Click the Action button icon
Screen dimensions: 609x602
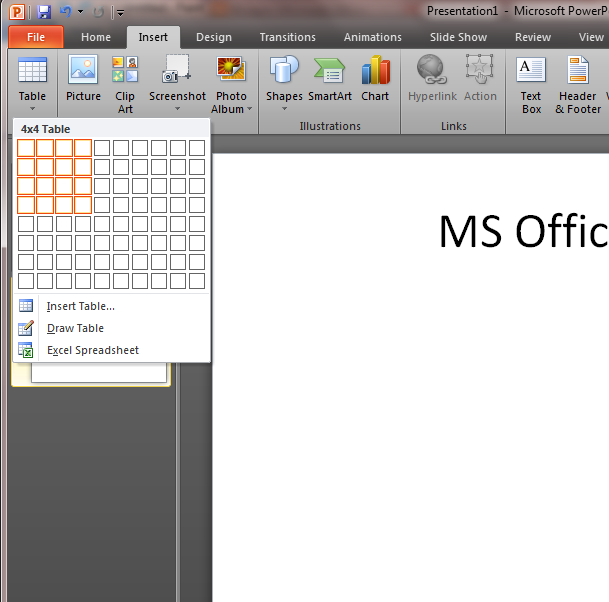click(x=480, y=69)
